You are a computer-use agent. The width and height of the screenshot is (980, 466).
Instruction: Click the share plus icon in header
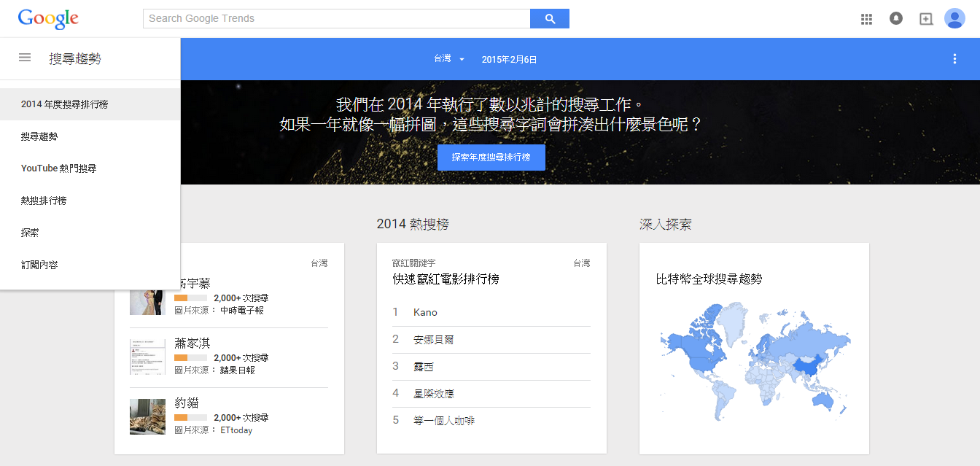(926, 19)
